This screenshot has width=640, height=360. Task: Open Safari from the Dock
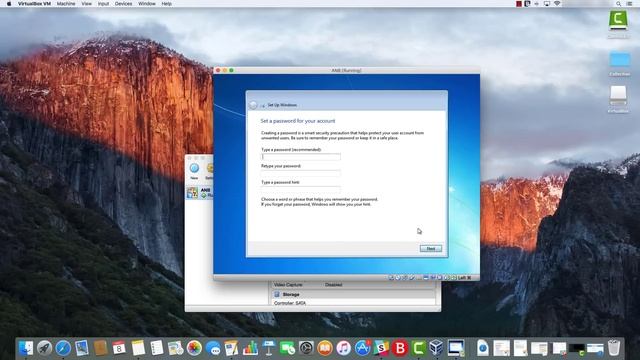63,348
